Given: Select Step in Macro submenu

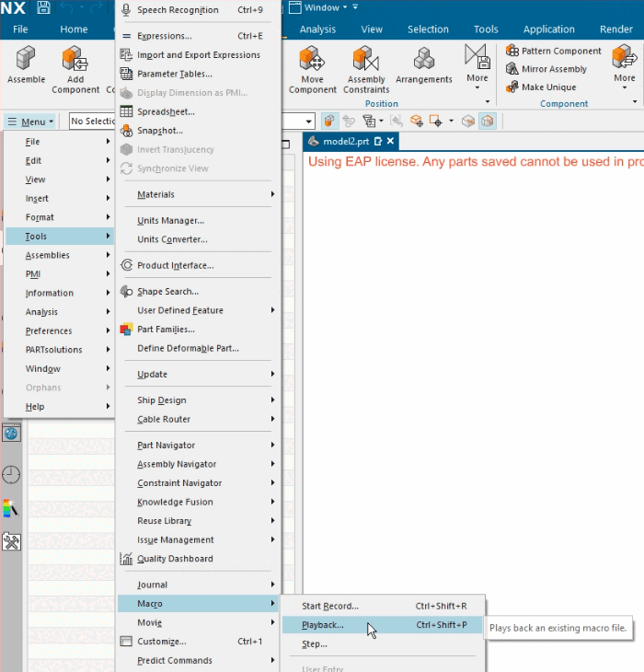Looking at the screenshot, I should pos(383,643).
